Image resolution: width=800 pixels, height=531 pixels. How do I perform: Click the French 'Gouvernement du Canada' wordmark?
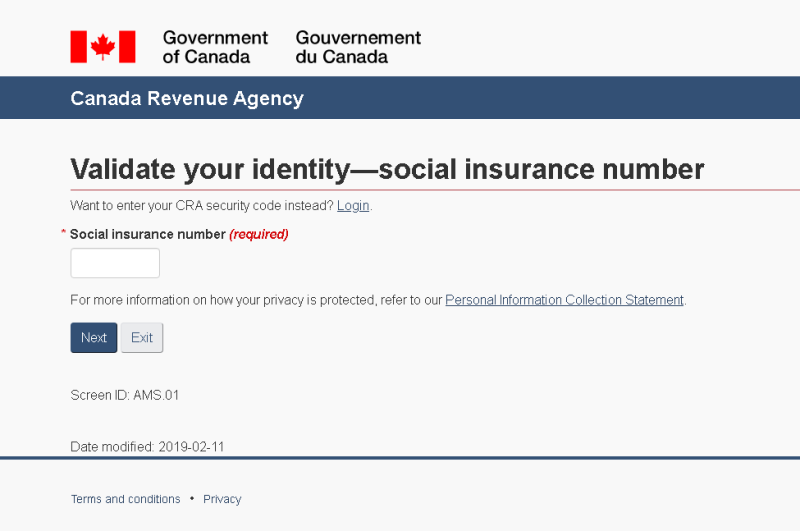pyautogui.click(x=358, y=47)
